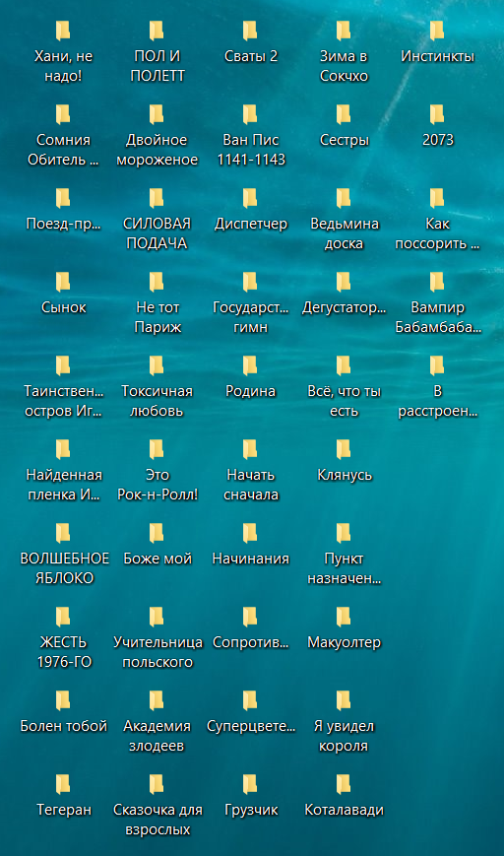The width and height of the screenshot is (504, 856).
Task: Select the 'Родина' folder icon
Action: [x=250, y=365]
